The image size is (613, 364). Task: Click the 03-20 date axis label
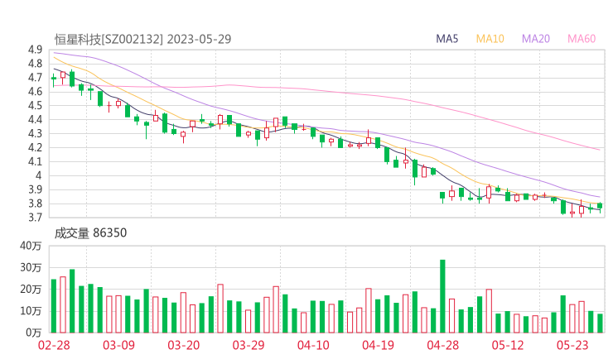tap(184, 345)
